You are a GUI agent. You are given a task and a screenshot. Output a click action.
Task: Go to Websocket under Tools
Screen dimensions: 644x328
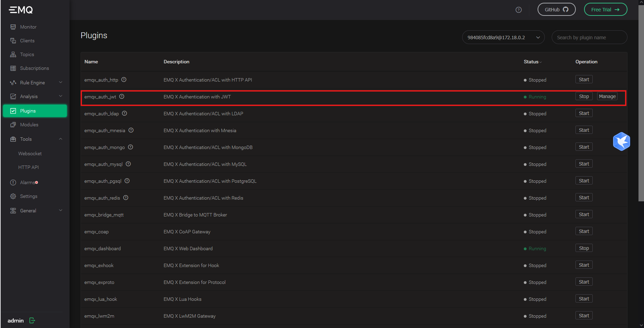click(x=30, y=154)
